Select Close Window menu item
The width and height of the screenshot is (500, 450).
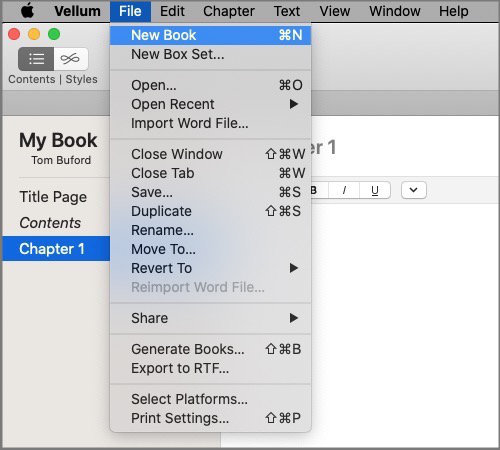click(211, 154)
